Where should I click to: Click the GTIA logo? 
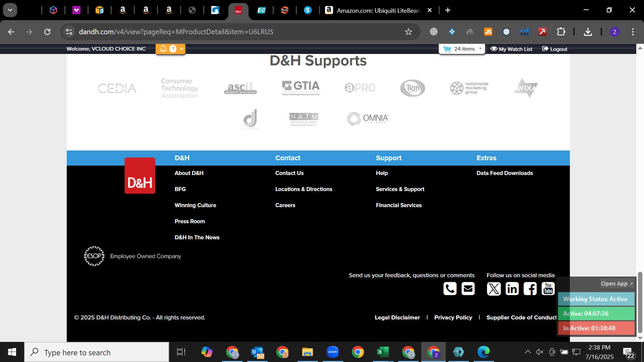[x=301, y=88]
